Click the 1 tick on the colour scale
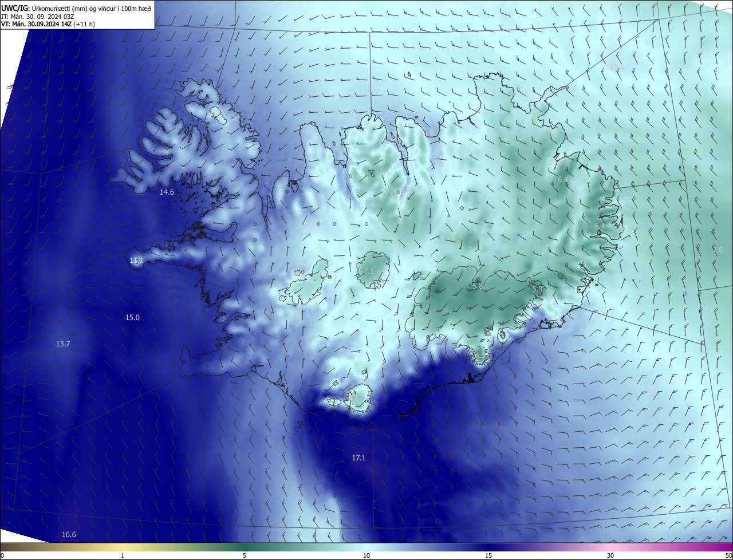This screenshot has height=560, width=733. [123, 555]
